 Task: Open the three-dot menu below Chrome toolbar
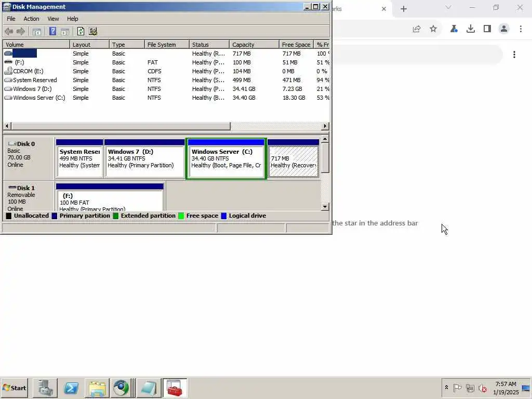pyautogui.click(x=514, y=55)
